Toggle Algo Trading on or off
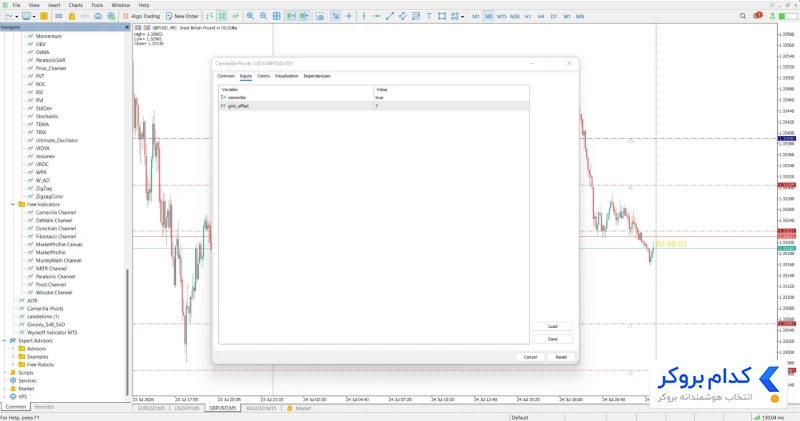Screen dimensions: 800x421 coord(141,16)
